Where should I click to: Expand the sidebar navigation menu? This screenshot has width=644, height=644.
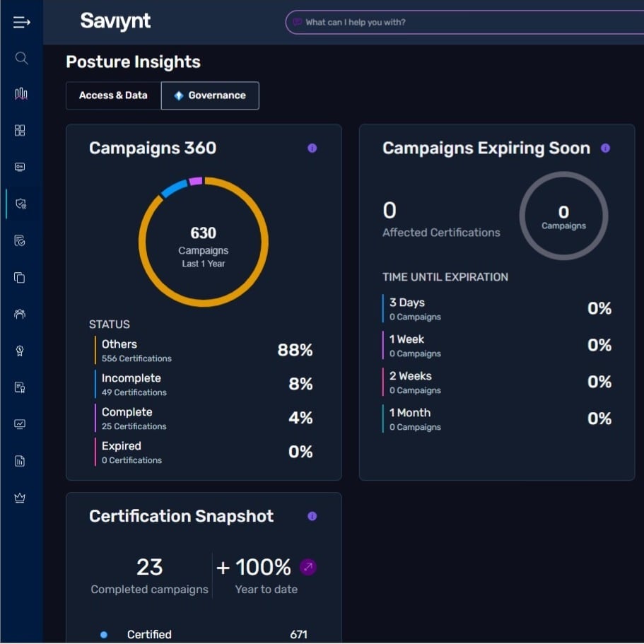(x=21, y=22)
